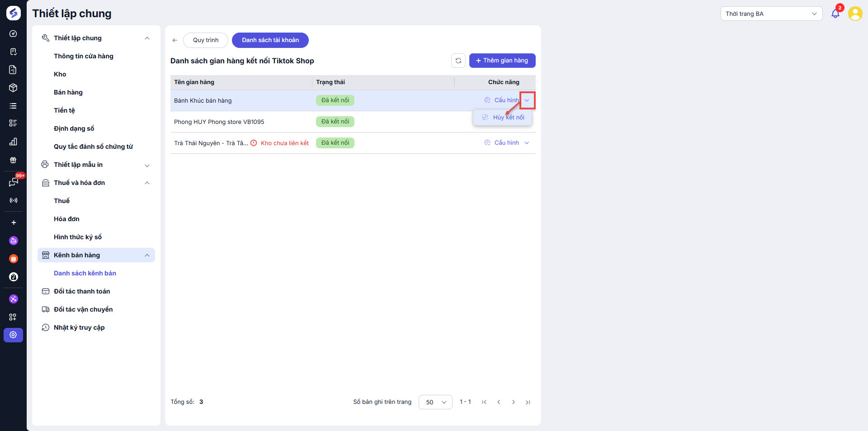This screenshot has width=868, height=431.
Task: Open the notifications bell icon
Action: (835, 14)
